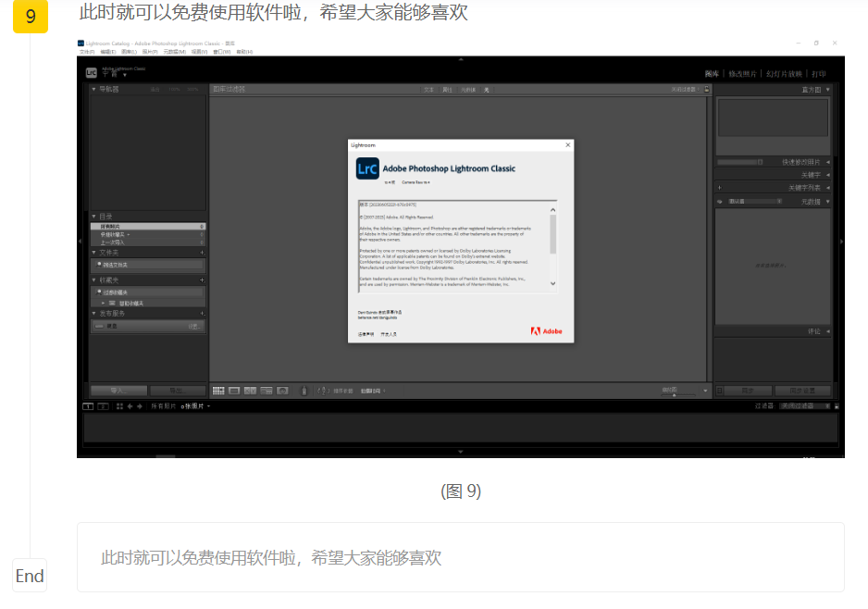Click the filmstrip grid shortcut icon
The width and height of the screenshot is (868, 609).
coord(119,406)
